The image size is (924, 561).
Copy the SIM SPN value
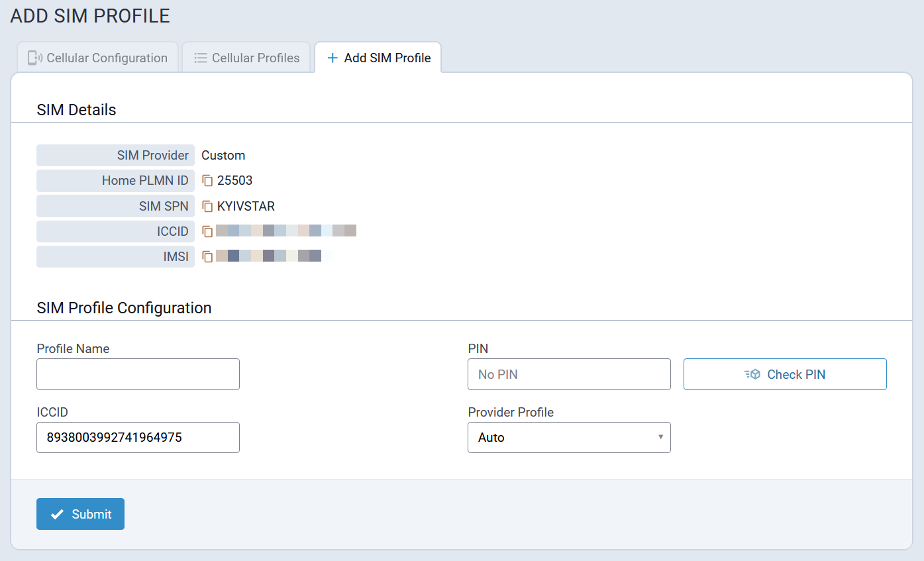[x=207, y=207]
